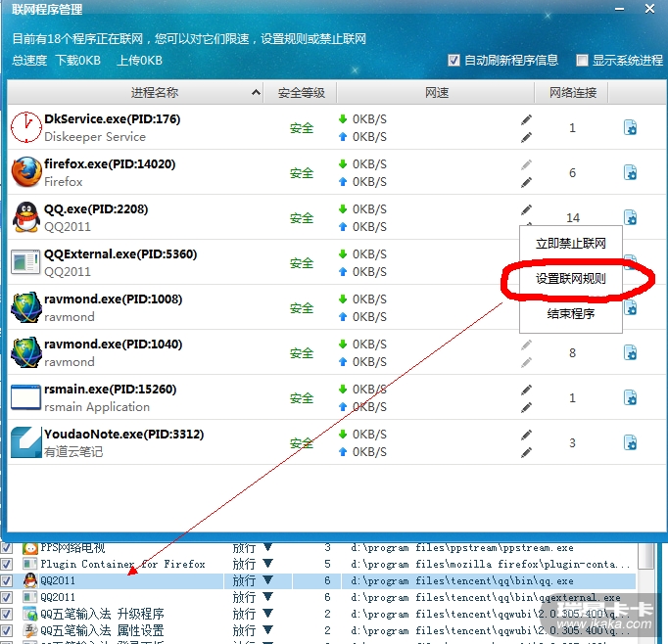Choose 设置联网规则 from context menu
This screenshot has width=668, height=644.
point(570,279)
